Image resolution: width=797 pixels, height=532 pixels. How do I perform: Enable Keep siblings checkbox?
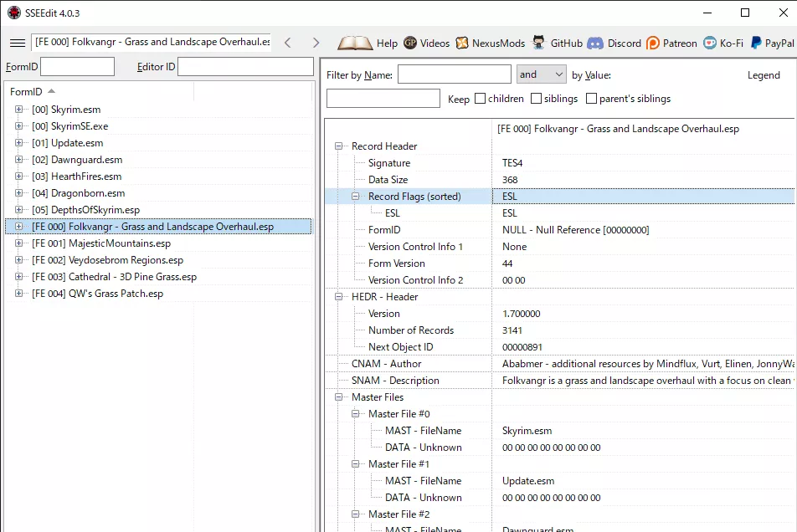[x=536, y=99]
